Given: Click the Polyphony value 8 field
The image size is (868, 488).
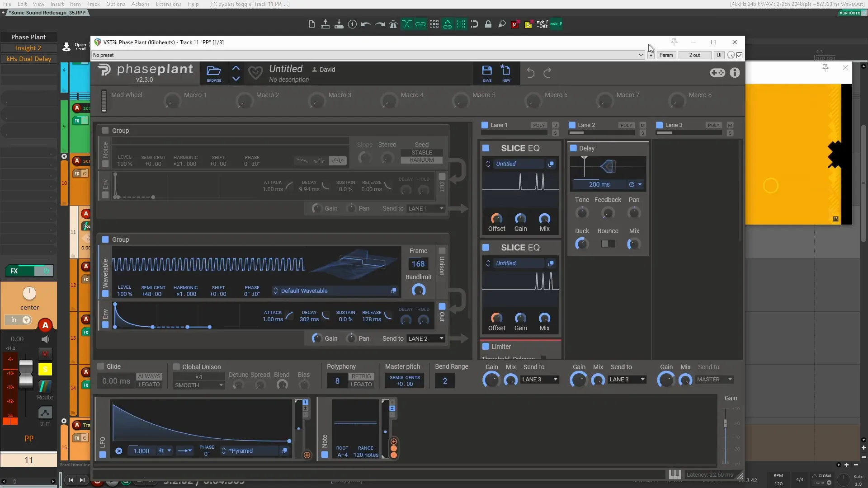Looking at the screenshot, I should point(337,381).
